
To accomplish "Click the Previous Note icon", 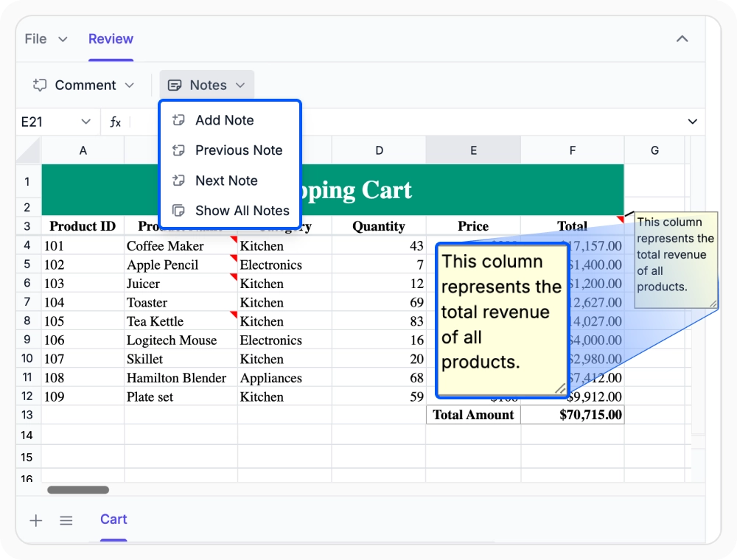I will click(178, 150).
